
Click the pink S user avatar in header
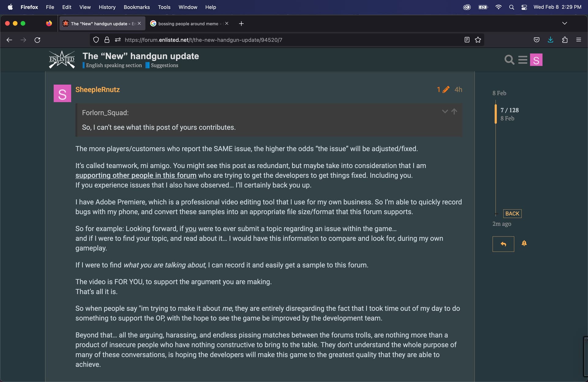(536, 60)
